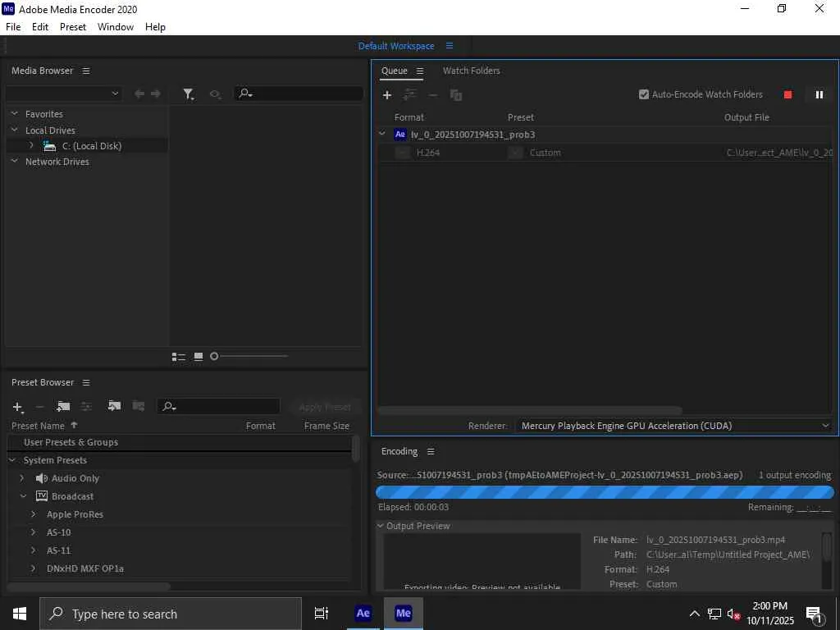
Task: Click the export presets icon
Action: (x=138, y=406)
